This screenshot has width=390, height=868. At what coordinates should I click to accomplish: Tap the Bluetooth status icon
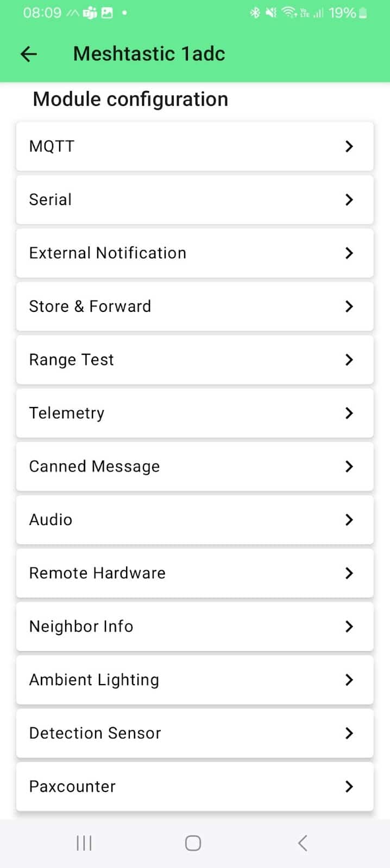(x=255, y=13)
